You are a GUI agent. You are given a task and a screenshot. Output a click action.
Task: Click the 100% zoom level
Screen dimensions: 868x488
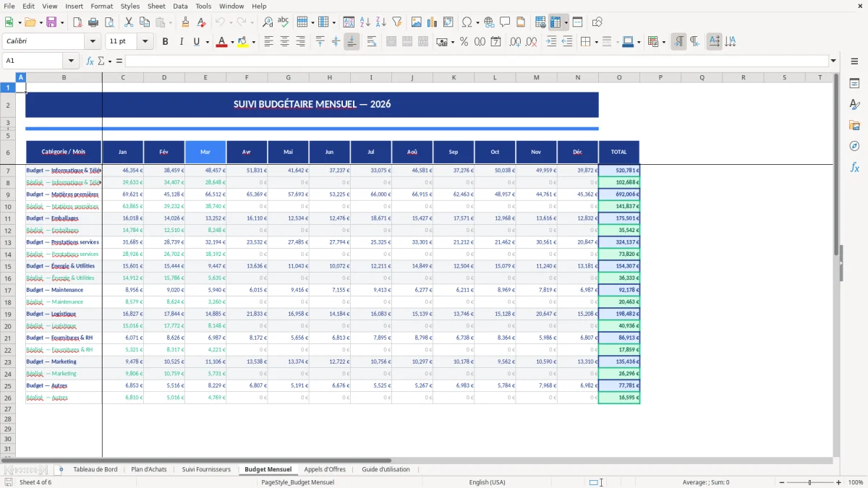pos(856,482)
